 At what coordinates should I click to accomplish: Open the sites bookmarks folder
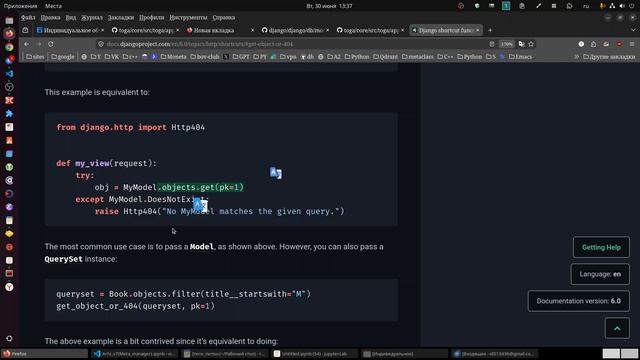35,57
